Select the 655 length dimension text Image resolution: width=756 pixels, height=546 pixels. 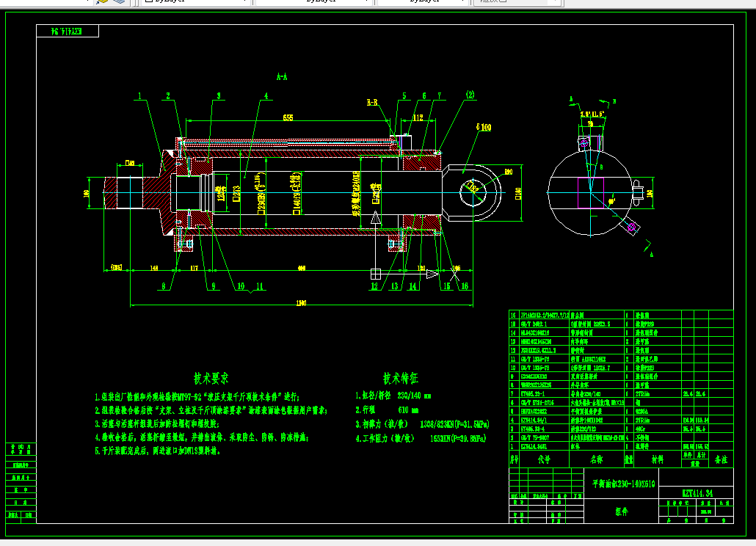[x=288, y=117]
